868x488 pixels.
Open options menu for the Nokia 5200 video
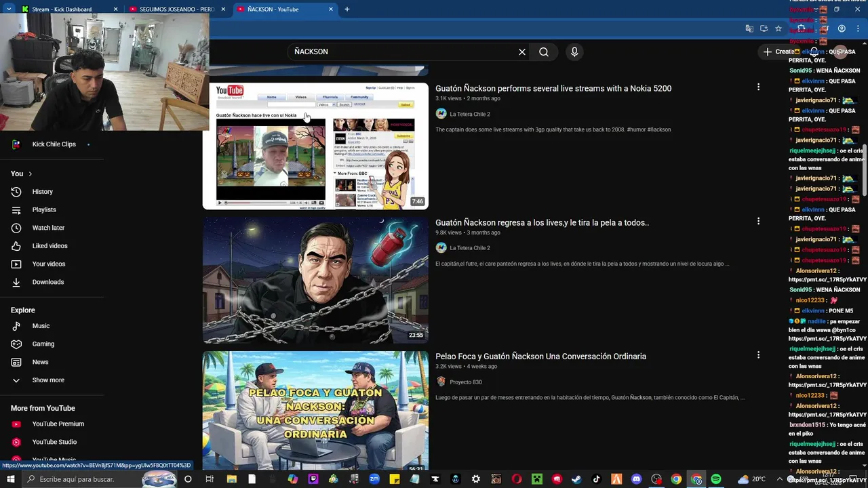(x=758, y=87)
